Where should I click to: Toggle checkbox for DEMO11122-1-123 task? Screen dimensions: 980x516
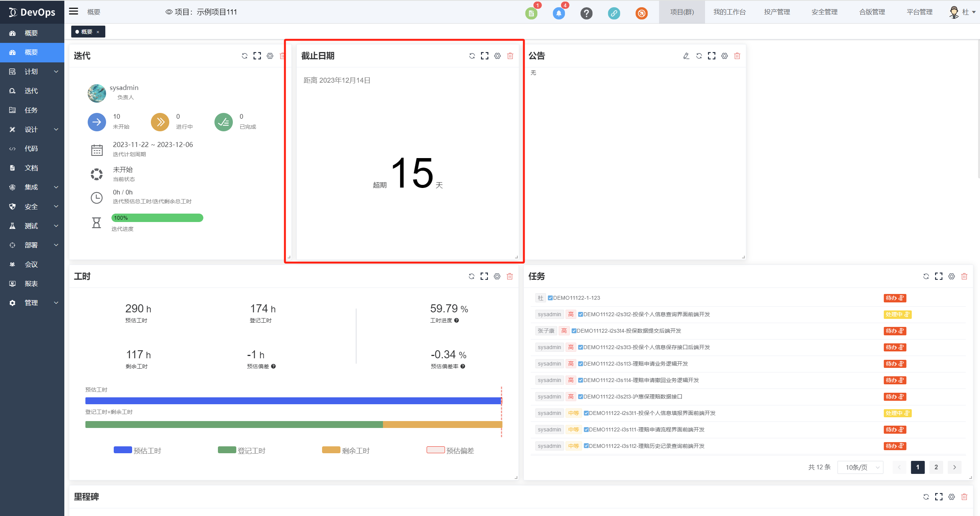point(550,298)
